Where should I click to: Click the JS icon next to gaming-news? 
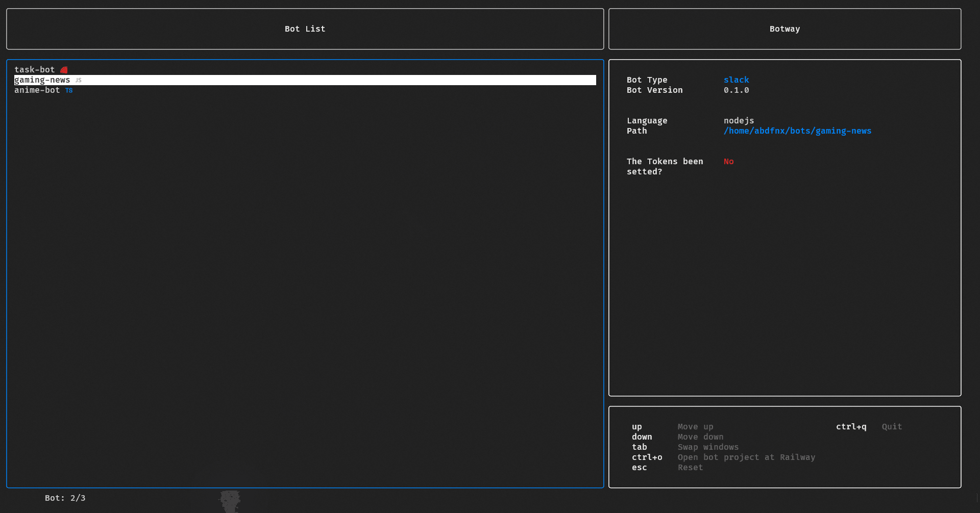click(78, 80)
